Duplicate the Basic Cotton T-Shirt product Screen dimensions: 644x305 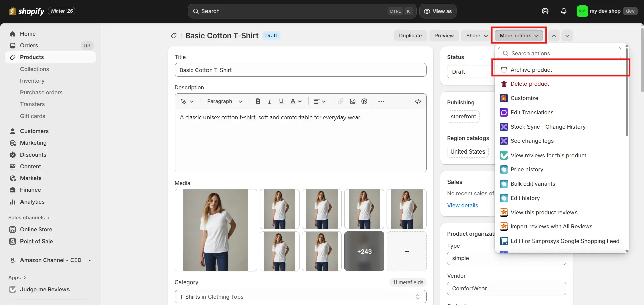coord(410,35)
